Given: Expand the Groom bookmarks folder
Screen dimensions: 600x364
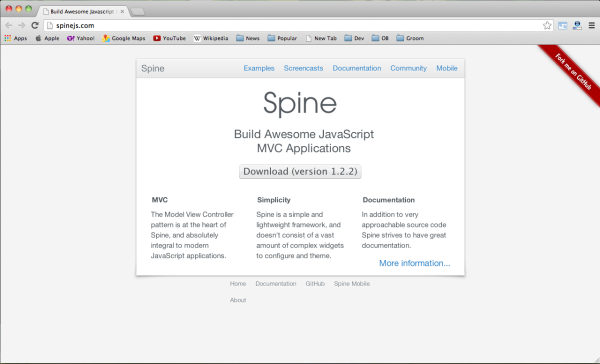Looking at the screenshot, I should point(410,38).
